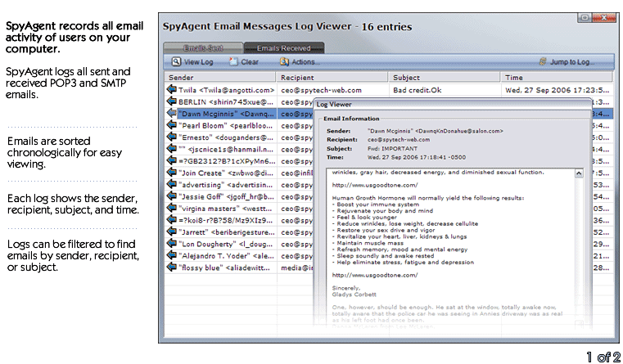Click Jump to Log... button text
Viewport: 623px width, 364px height.
(x=572, y=62)
